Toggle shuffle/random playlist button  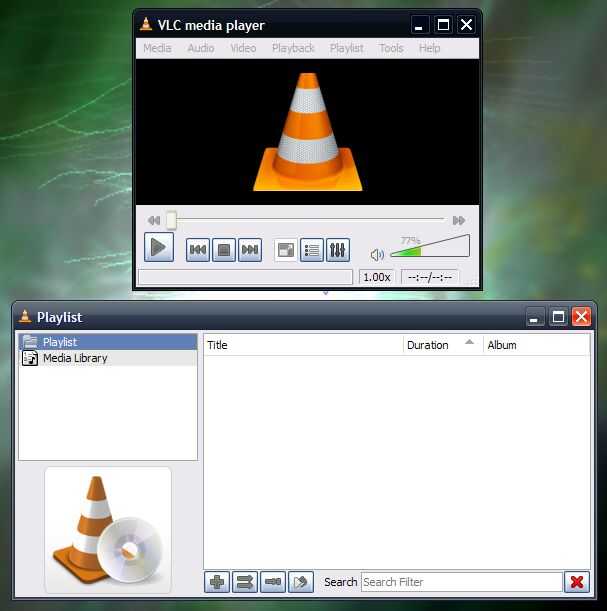point(245,582)
